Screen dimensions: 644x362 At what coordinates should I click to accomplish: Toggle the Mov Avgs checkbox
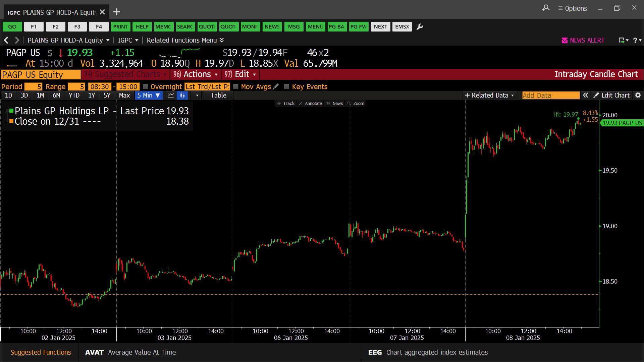pyautogui.click(x=236, y=87)
